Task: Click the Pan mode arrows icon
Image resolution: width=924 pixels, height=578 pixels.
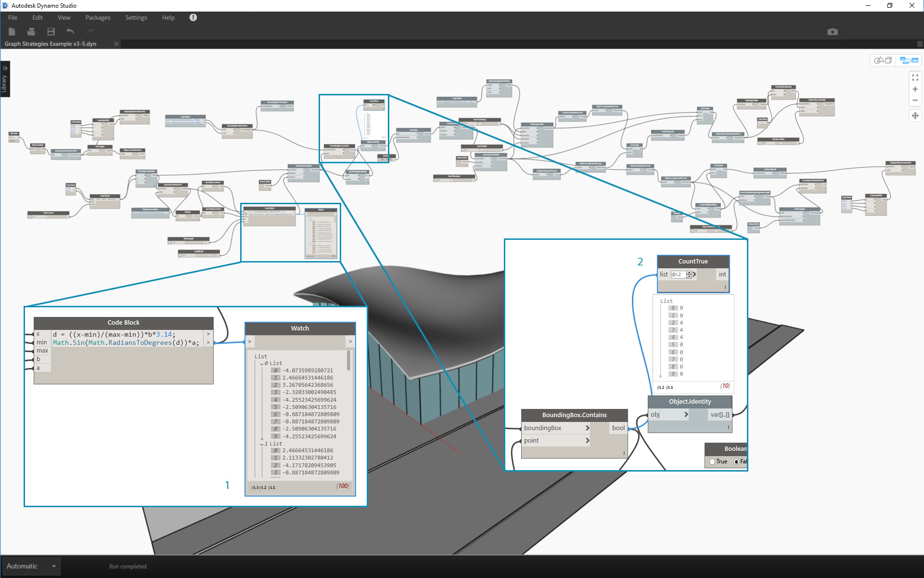Action: pos(915,116)
